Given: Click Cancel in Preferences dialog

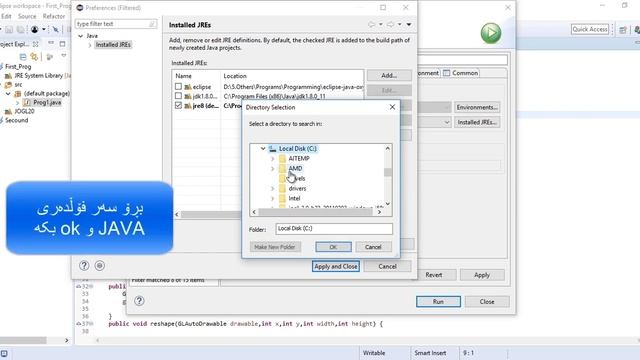Looking at the screenshot, I should click(387, 266).
